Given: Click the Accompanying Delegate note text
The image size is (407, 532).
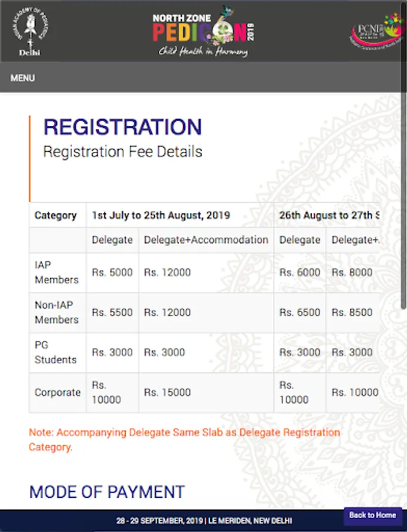Looking at the screenshot, I should [x=184, y=439].
